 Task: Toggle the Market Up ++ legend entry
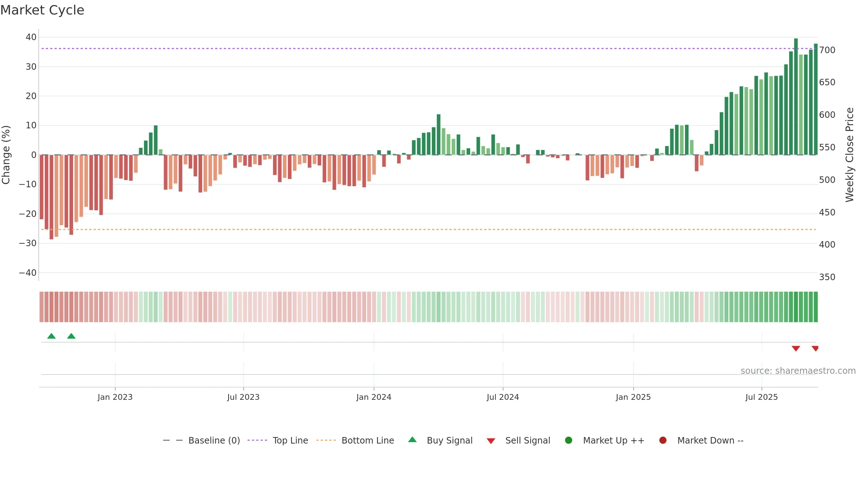604,440
